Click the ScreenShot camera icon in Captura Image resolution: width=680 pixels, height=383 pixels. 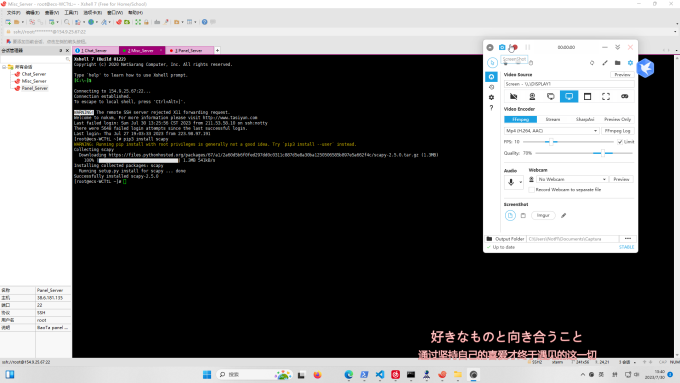tap(502, 47)
